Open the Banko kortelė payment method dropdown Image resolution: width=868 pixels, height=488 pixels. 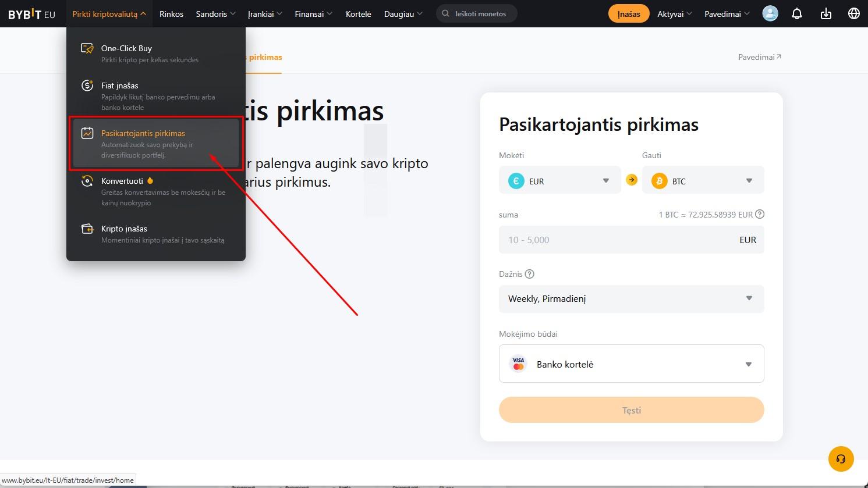click(631, 364)
